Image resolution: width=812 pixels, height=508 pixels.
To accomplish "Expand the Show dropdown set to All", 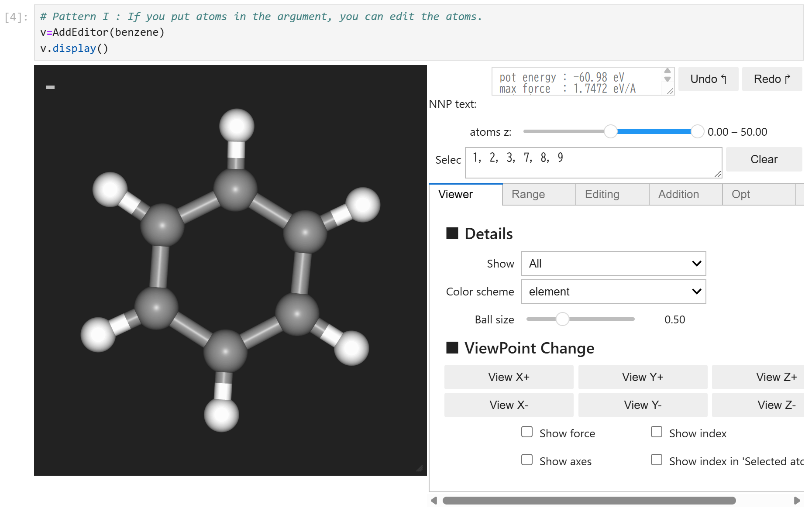I will [x=613, y=264].
